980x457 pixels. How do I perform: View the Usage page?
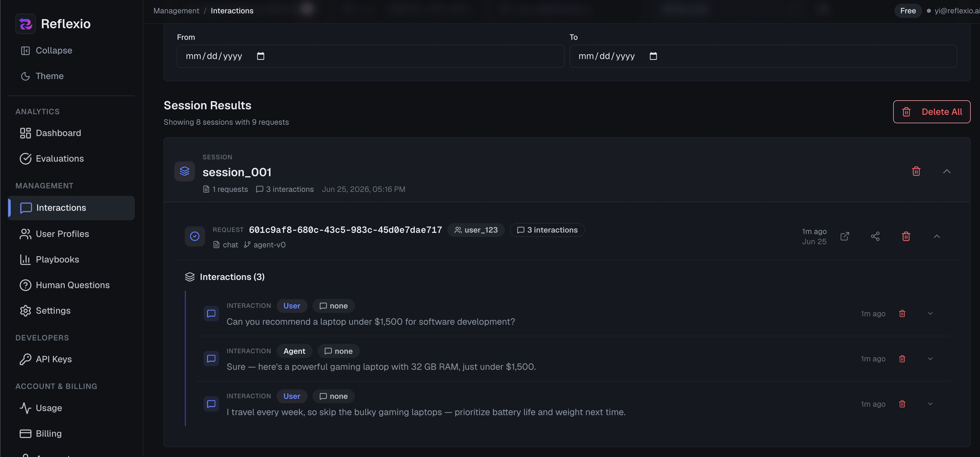(x=71, y=408)
